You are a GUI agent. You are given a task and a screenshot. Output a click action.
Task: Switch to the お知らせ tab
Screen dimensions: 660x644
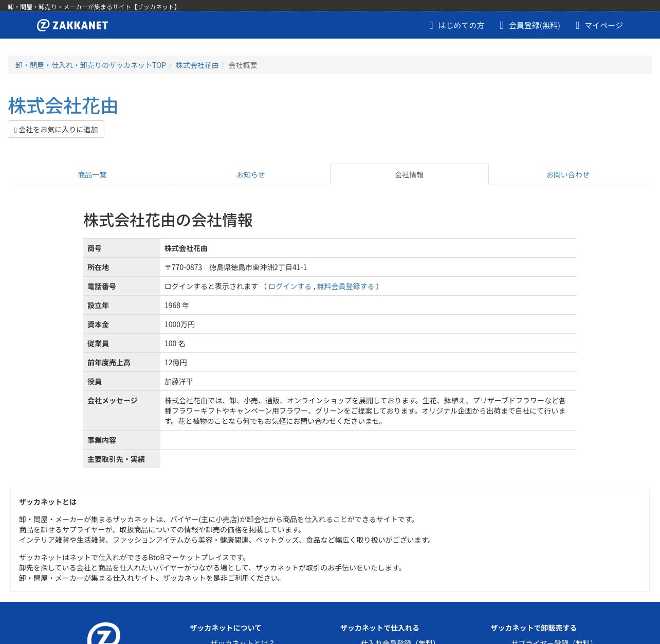pyautogui.click(x=251, y=175)
